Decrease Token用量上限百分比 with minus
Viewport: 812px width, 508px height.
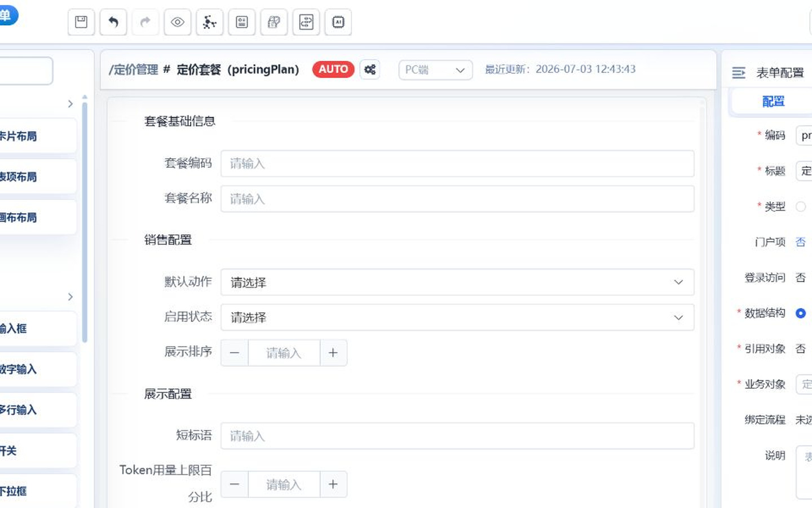click(235, 484)
